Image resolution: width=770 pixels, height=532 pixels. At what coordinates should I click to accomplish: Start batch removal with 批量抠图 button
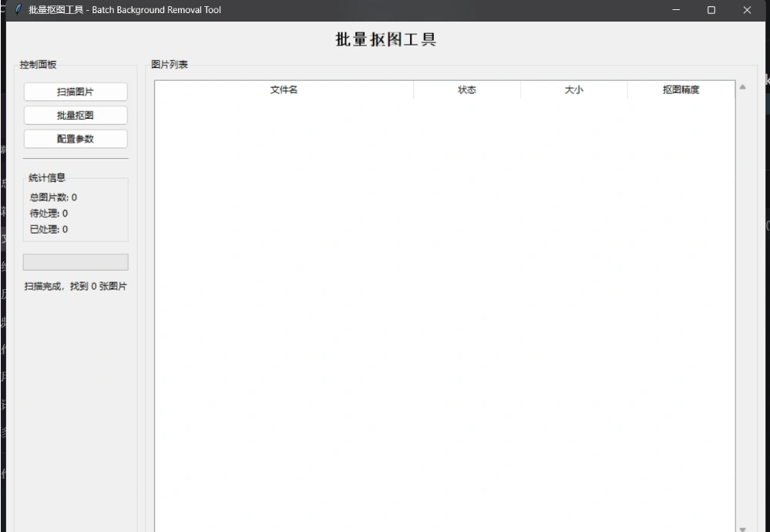click(x=76, y=116)
